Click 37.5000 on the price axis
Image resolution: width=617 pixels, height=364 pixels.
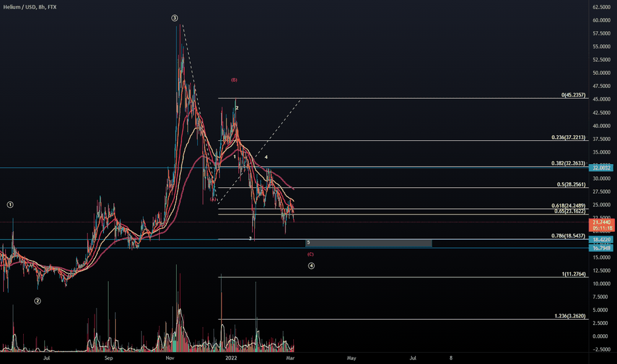602,139
